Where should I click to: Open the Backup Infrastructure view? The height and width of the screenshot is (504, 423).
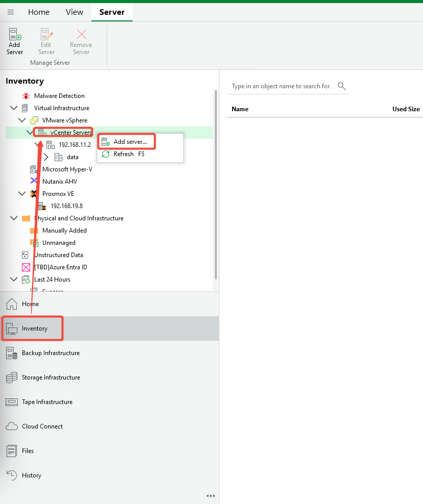[x=109, y=352]
